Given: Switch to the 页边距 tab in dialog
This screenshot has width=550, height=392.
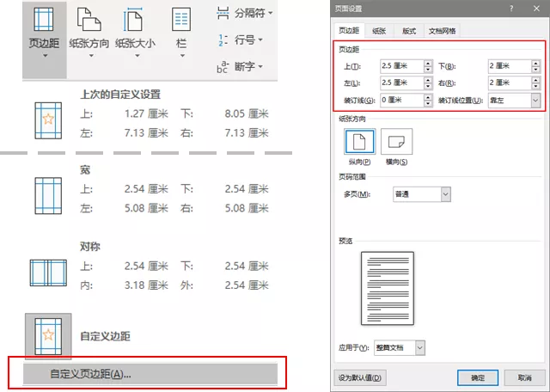Looking at the screenshot, I should point(349,31).
